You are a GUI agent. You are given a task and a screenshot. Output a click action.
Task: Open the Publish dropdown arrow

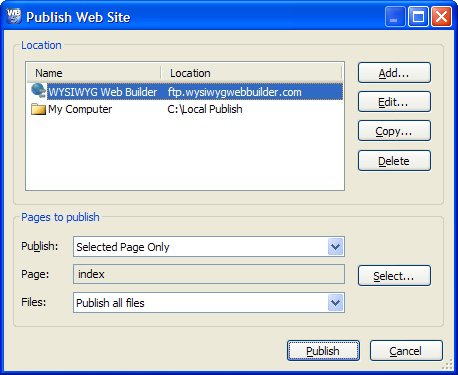point(335,247)
